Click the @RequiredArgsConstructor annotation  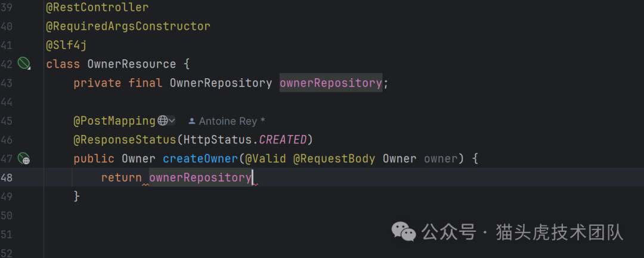tap(128, 26)
